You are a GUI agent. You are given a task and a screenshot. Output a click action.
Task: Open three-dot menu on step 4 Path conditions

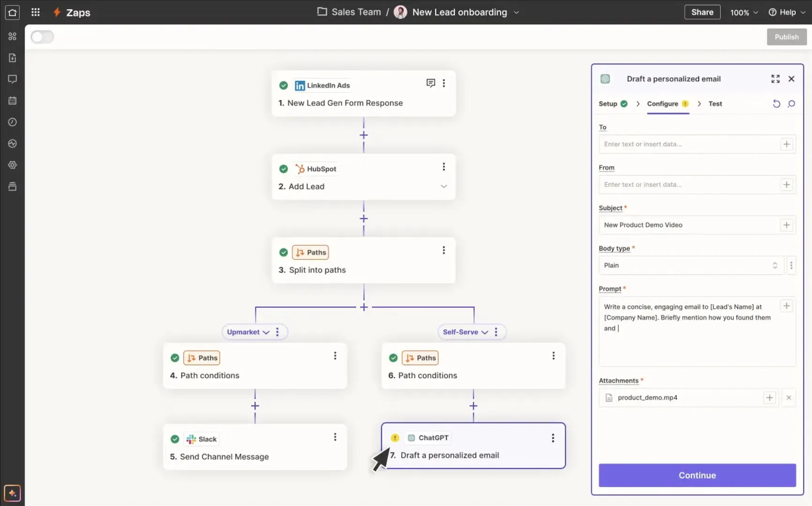click(335, 356)
